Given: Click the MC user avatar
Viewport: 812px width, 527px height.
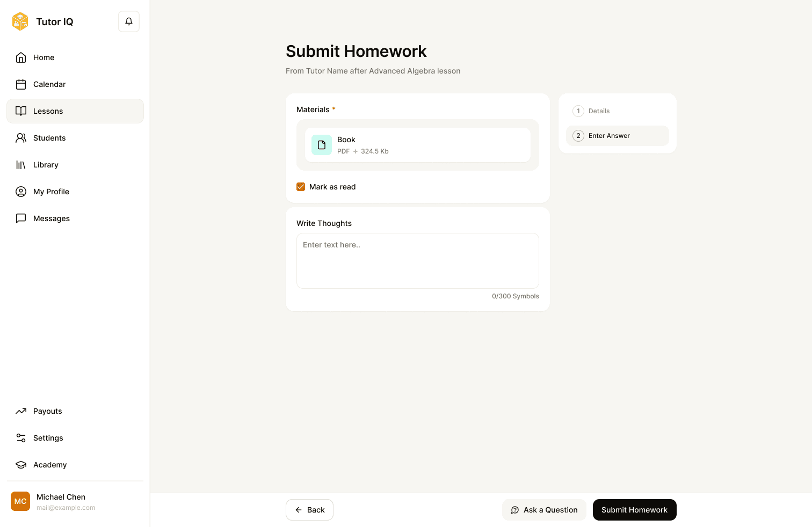Looking at the screenshot, I should [20, 501].
